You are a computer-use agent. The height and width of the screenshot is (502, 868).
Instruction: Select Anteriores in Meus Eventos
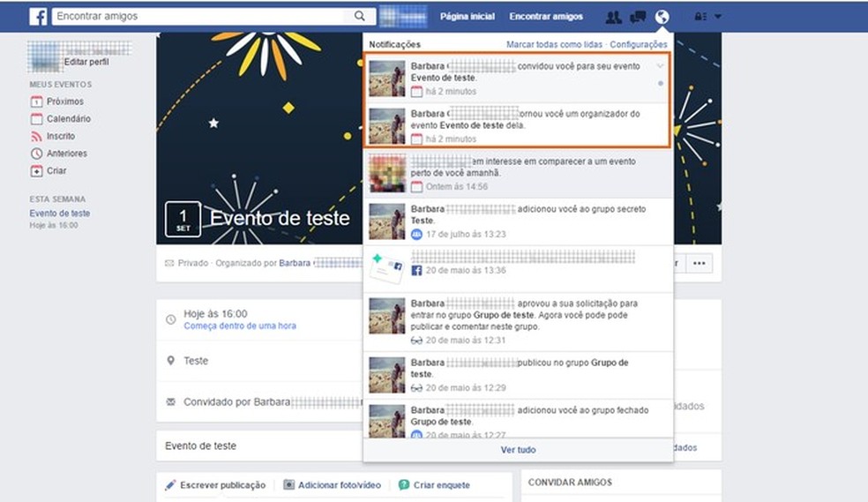click(x=66, y=154)
